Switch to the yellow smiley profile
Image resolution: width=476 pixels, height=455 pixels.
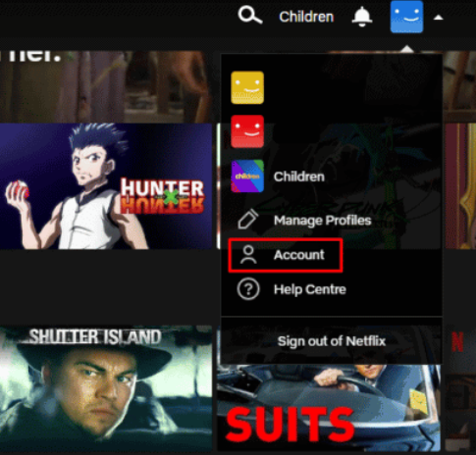pyautogui.click(x=247, y=87)
